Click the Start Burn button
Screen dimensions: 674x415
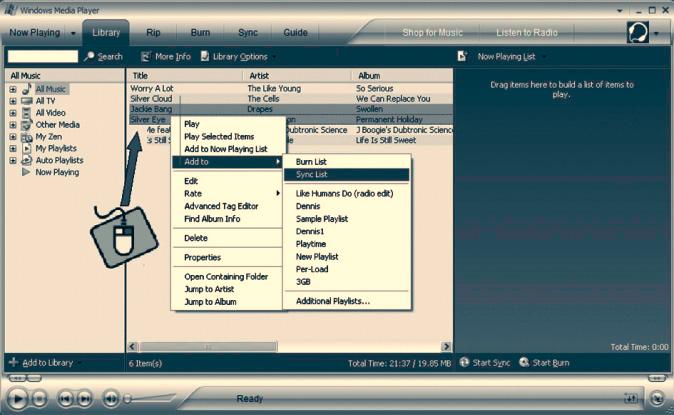pyautogui.click(x=544, y=363)
